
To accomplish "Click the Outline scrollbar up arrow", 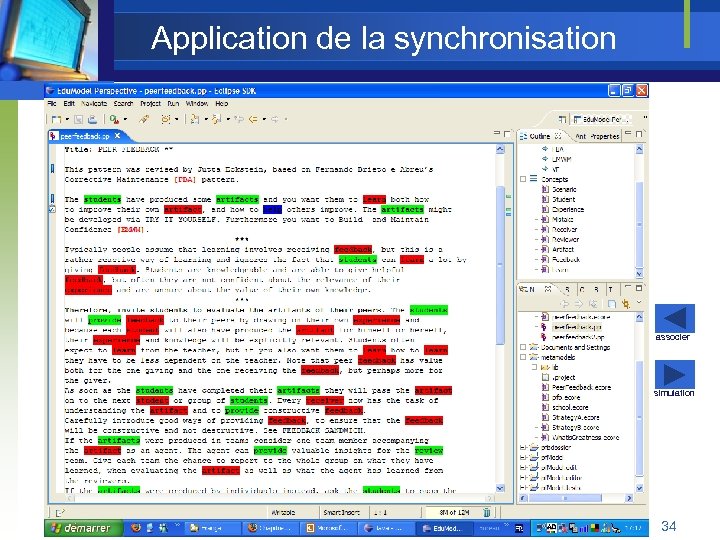I will point(639,149).
